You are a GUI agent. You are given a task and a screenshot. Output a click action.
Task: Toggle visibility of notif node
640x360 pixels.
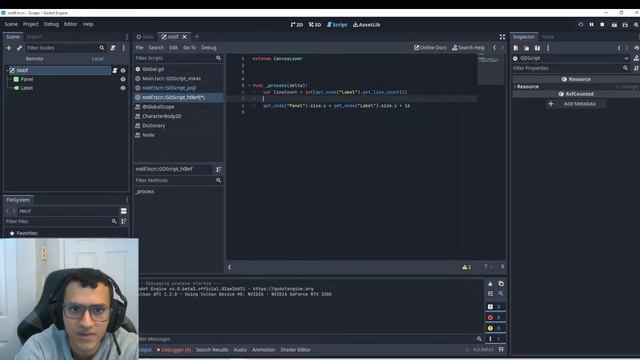(123, 70)
